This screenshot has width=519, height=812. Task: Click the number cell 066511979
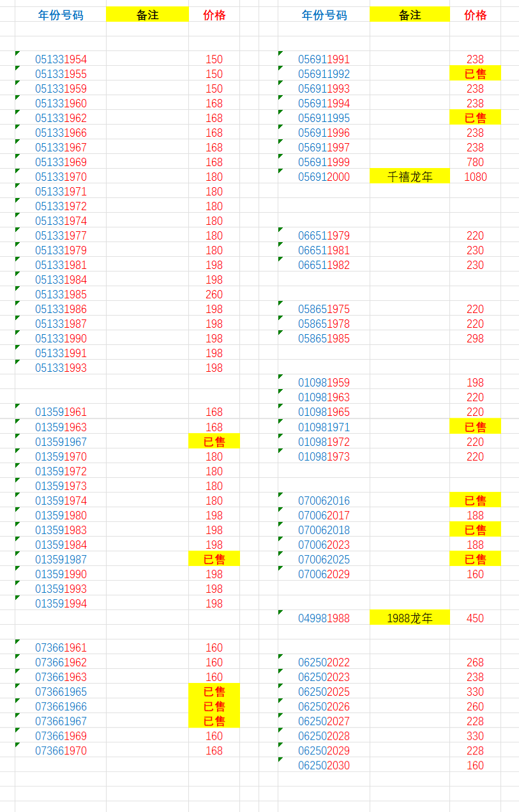click(324, 236)
